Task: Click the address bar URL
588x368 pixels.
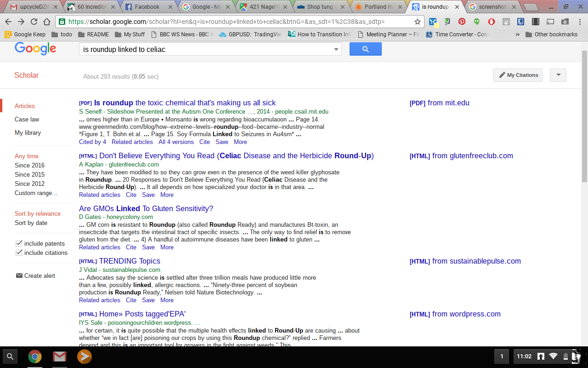Action: tap(226, 22)
